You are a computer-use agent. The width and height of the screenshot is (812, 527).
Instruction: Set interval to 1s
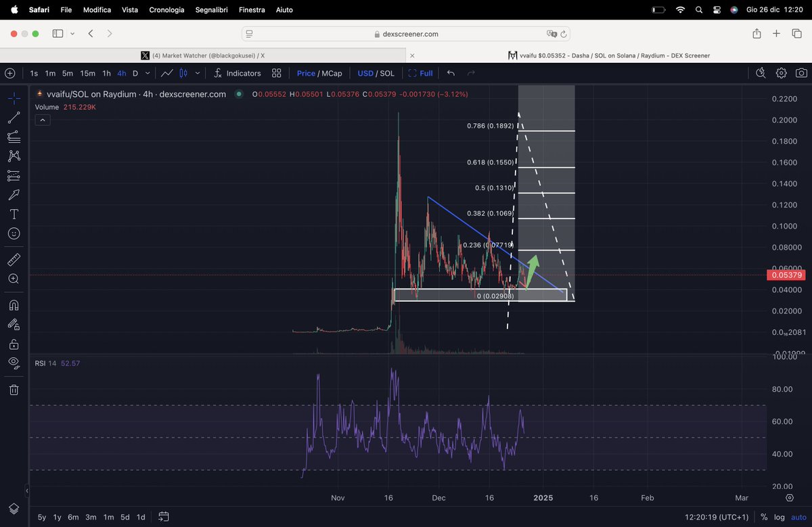click(34, 73)
